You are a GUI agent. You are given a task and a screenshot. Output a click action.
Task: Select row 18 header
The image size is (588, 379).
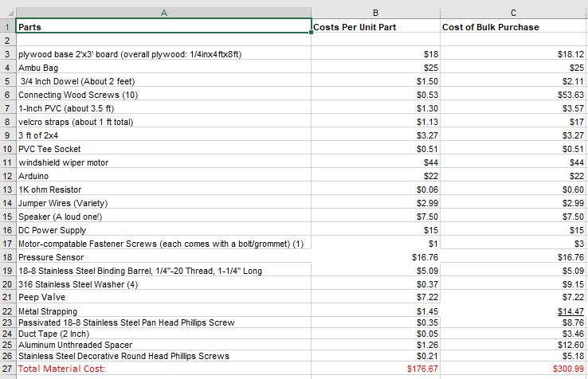pos(7,257)
